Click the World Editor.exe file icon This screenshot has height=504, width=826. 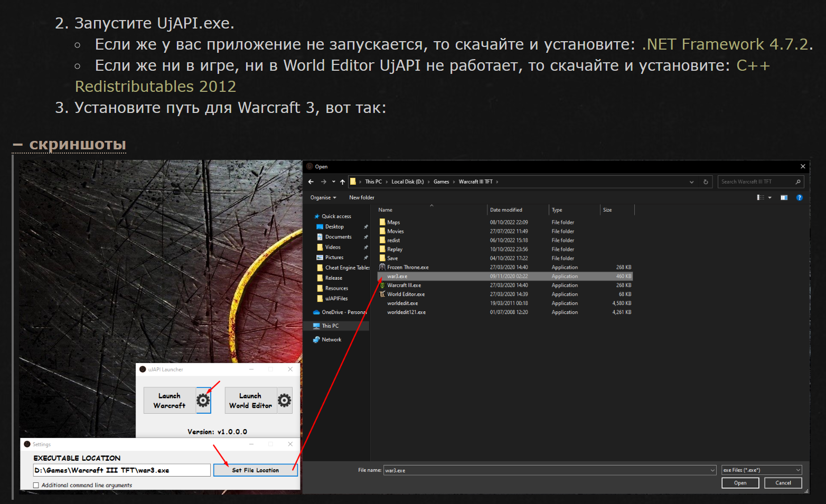(x=382, y=294)
